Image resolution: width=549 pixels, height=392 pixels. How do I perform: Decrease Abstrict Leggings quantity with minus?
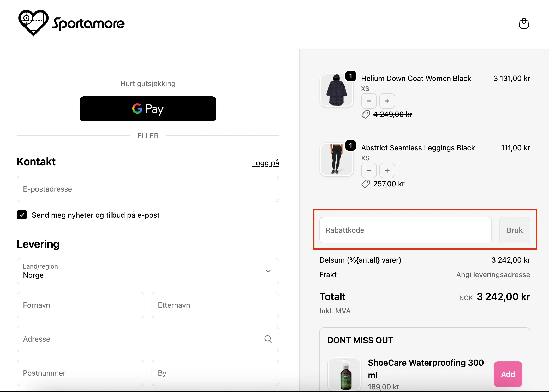[369, 170]
